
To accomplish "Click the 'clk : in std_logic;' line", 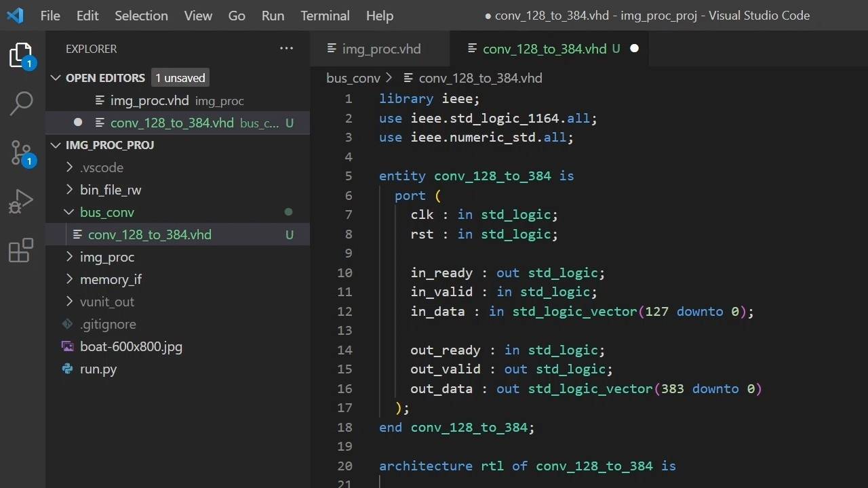I will (484, 215).
